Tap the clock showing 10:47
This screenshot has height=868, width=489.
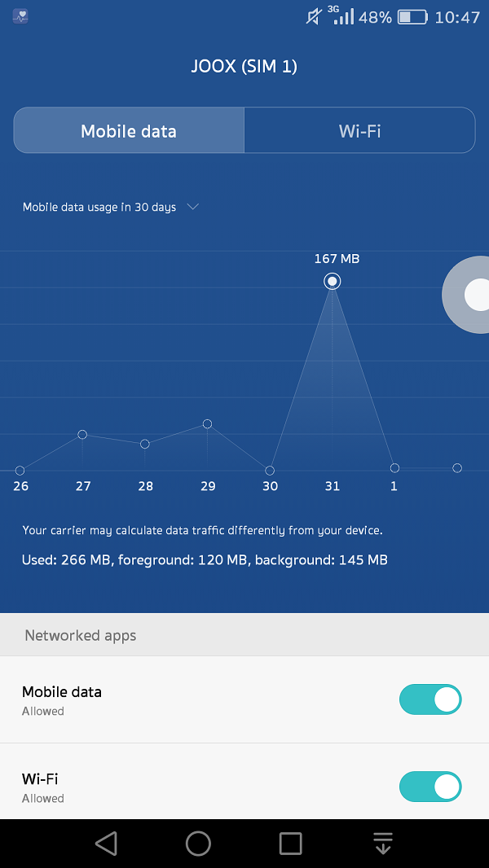[x=457, y=17]
